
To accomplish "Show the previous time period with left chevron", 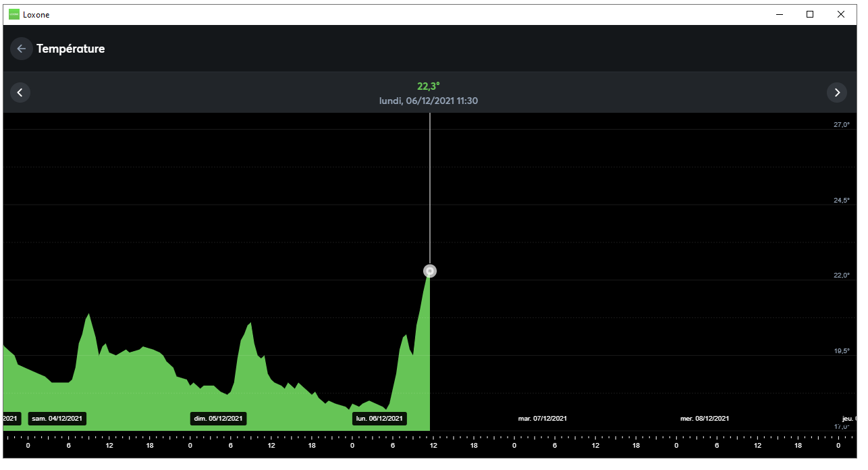I will (20, 93).
